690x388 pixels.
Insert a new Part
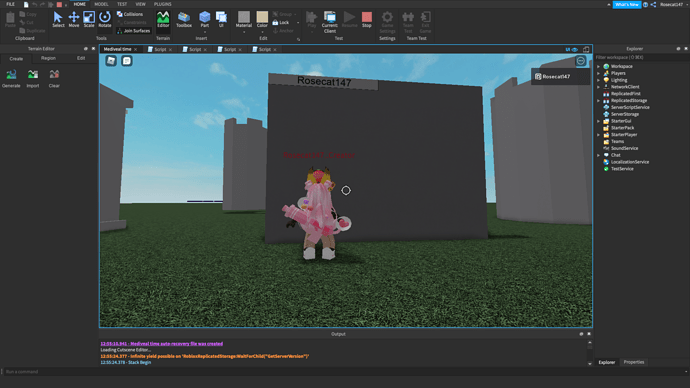pos(205,19)
